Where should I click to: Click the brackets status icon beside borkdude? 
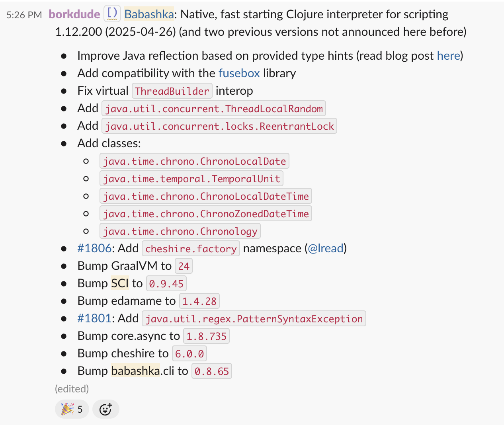[112, 14]
